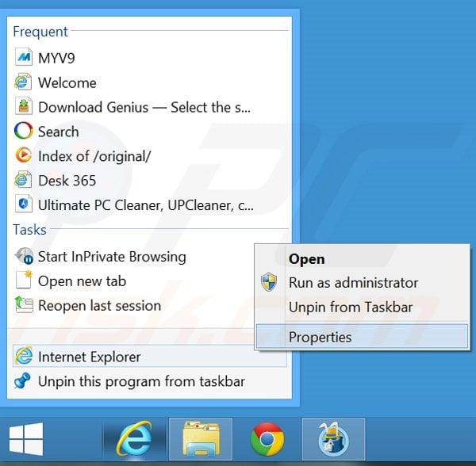Open the Welcome frequent page

(x=67, y=82)
